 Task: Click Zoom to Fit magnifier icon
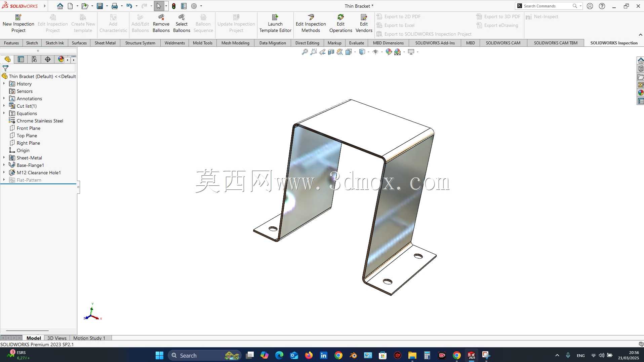click(305, 52)
